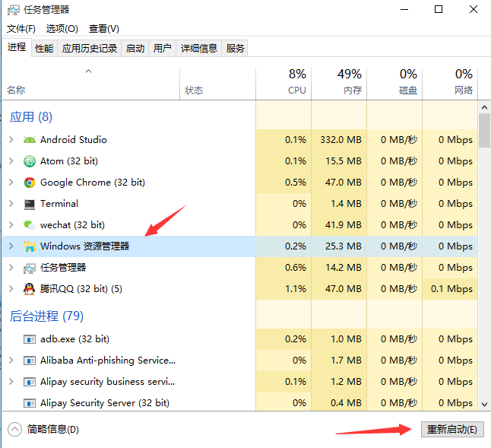
Task: Click the 任务管理器 process row icon
Action: tap(30, 268)
